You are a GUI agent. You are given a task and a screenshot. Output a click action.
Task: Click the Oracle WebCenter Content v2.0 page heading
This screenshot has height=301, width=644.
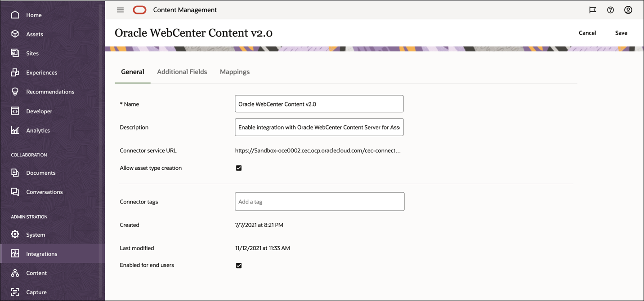pyautogui.click(x=193, y=33)
